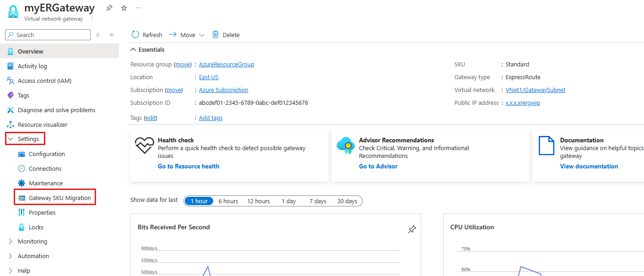Click the Advisor Recommendations cloud icon
The image size is (644, 276).
point(346,146)
